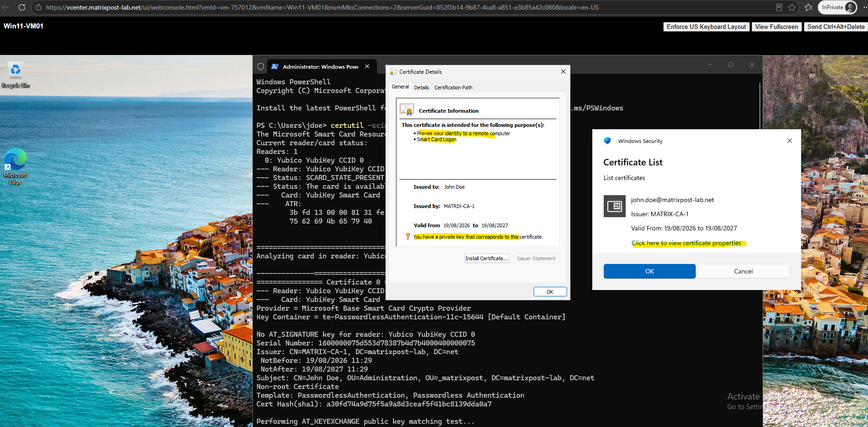Click the 'Win11-VM01' console title text
Screen dimensions: 868x427
pyautogui.click(x=23, y=26)
